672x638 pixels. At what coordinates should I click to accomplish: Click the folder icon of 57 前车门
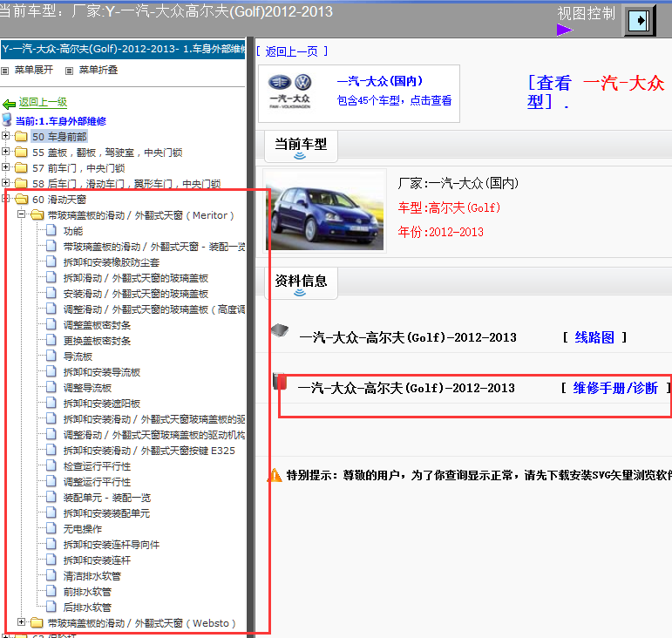coord(21,168)
